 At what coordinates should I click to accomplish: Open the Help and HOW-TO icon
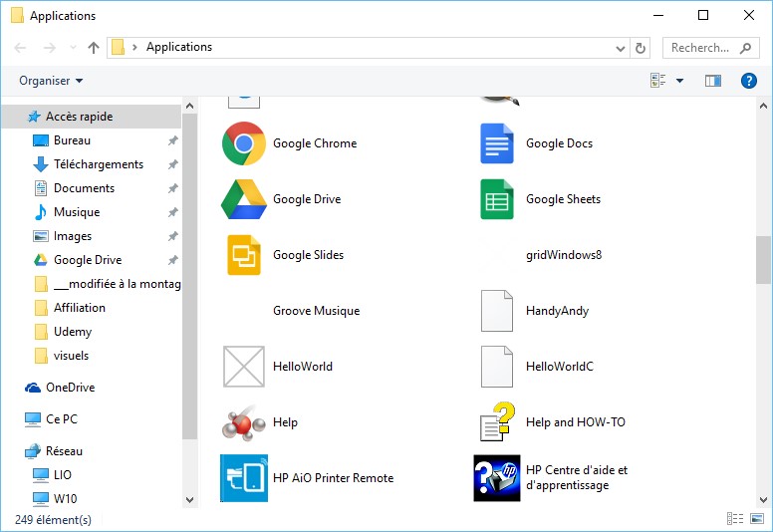click(x=496, y=422)
